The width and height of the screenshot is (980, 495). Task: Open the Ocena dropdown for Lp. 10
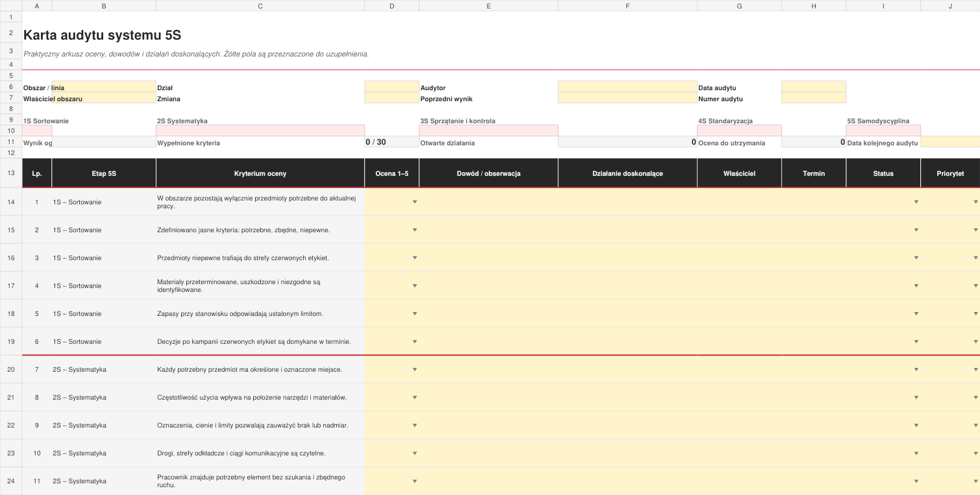click(415, 453)
